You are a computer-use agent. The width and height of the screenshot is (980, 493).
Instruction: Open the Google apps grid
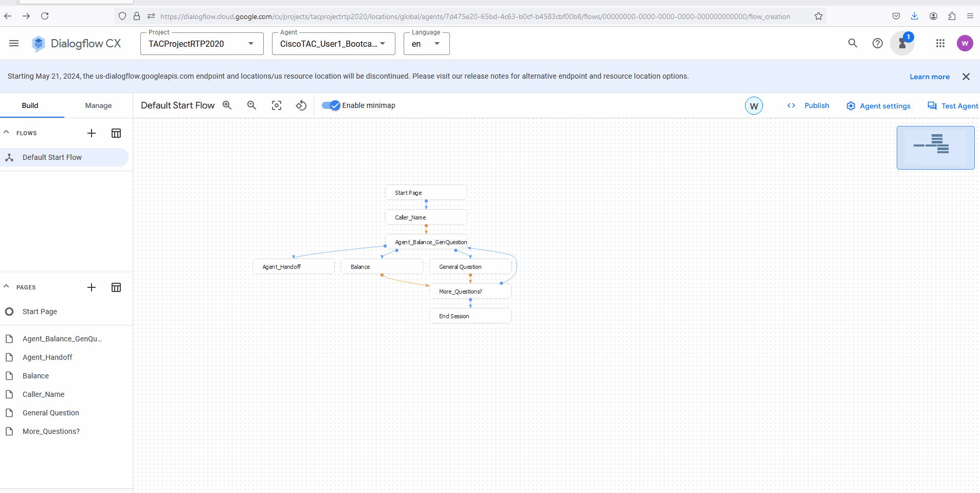tap(940, 43)
